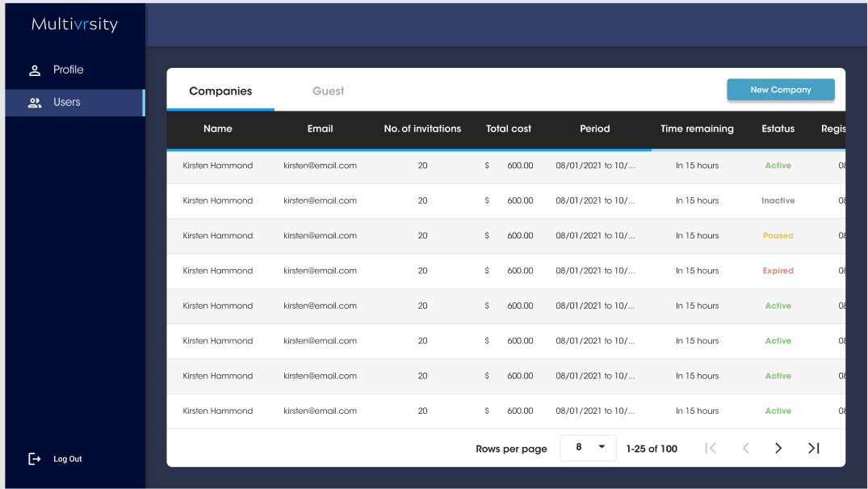
Task: Click the Users group icon in sidebar
Action: 35,103
